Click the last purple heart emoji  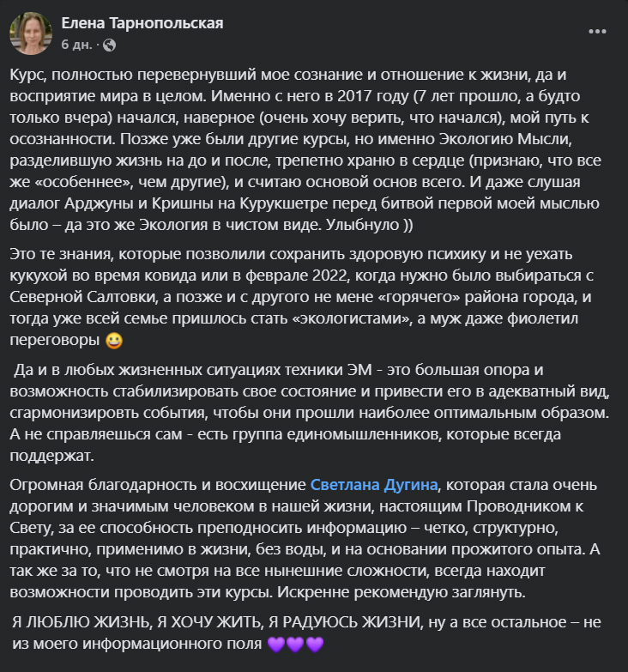315,644
